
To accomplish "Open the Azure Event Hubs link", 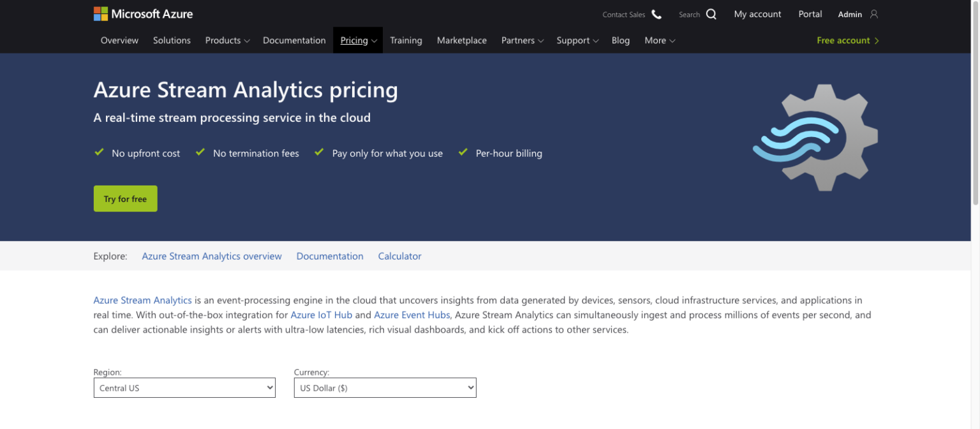I will pyautogui.click(x=412, y=314).
